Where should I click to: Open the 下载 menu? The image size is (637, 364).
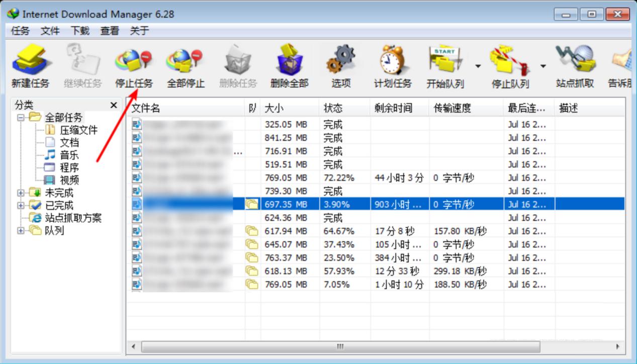79,31
